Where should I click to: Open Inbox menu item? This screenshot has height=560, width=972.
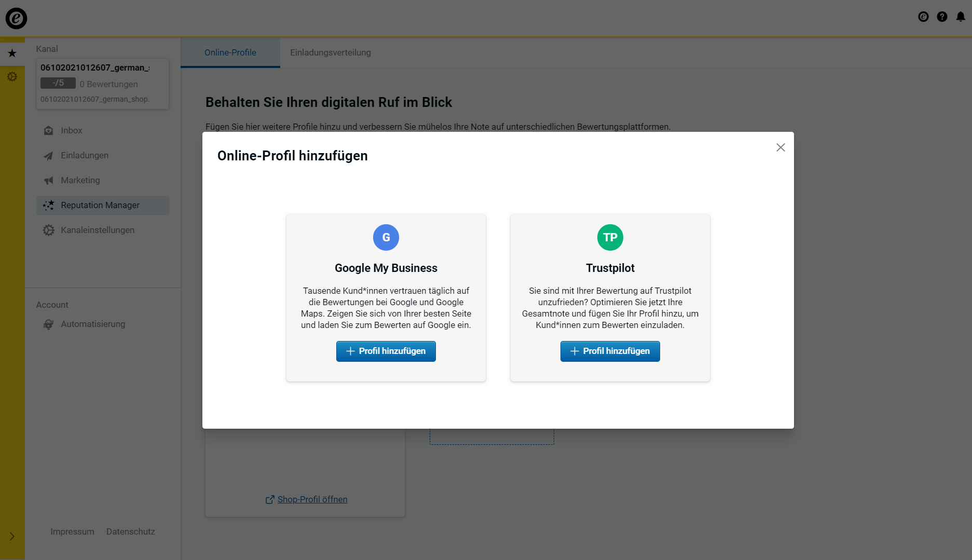click(x=103, y=130)
